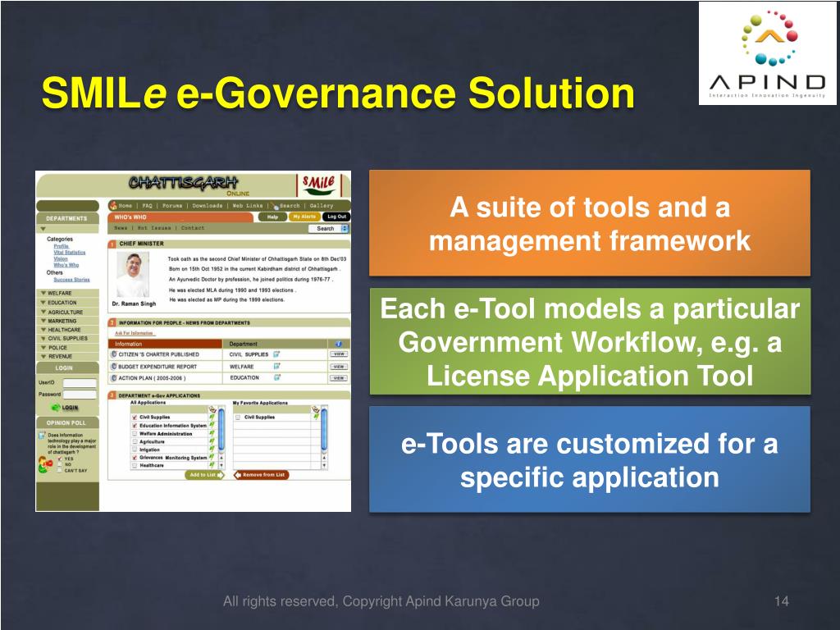Click the Password input field
The height and width of the screenshot is (630, 840).
(80, 395)
